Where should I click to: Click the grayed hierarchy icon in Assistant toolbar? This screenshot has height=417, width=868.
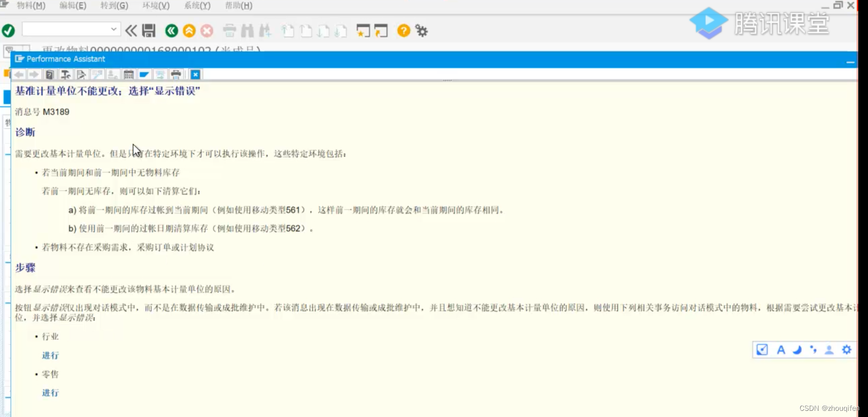click(x=160, y=75)
